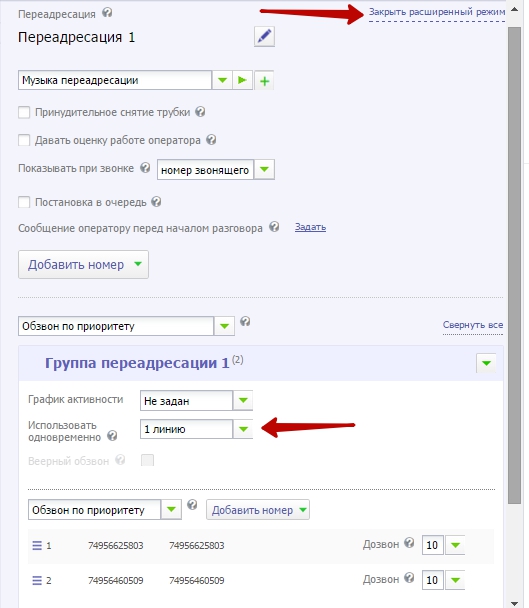Toggle Постановка в очередь checkbox
The width and height of the screenshot is (529, 608).
coord(24,202)
